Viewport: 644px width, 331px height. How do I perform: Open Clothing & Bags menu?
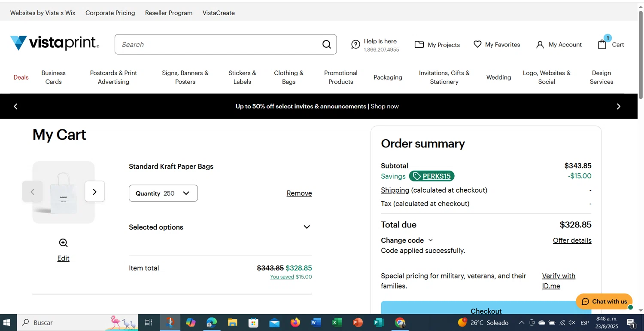(289, 77)
